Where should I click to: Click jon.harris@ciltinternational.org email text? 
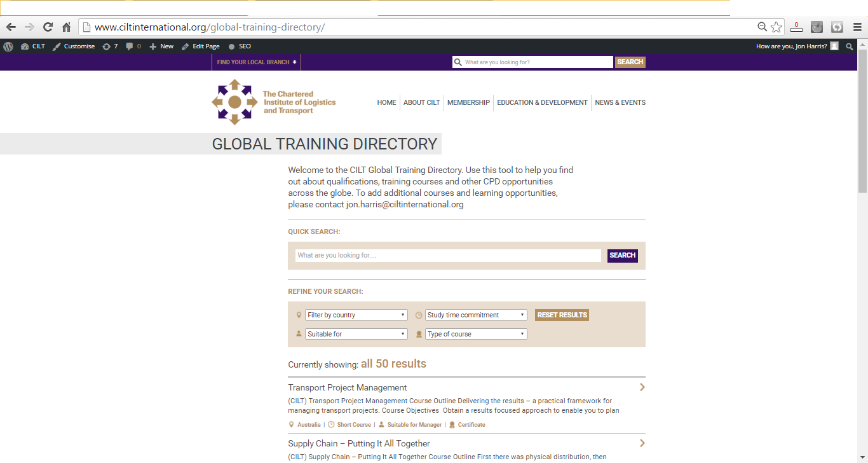(x=405, y=205)
